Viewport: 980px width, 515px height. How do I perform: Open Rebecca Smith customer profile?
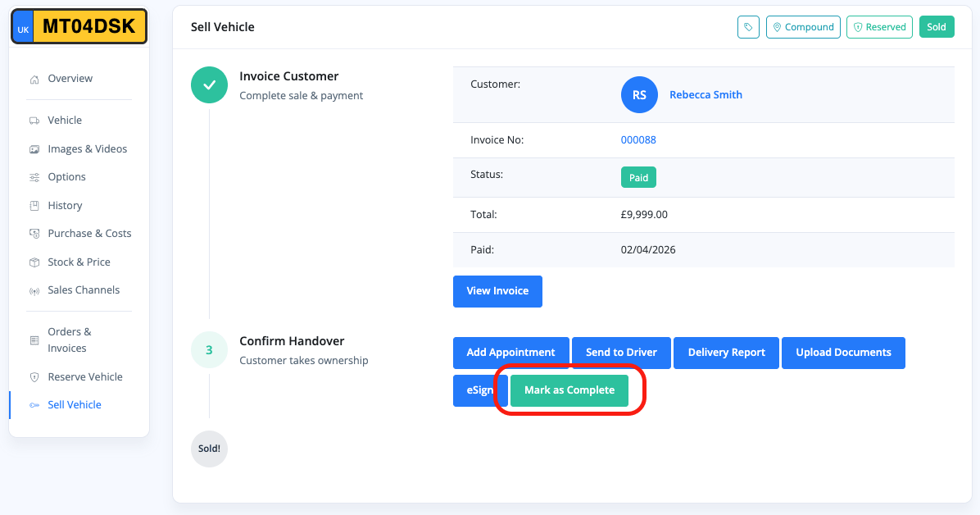[x=706, y=95]
